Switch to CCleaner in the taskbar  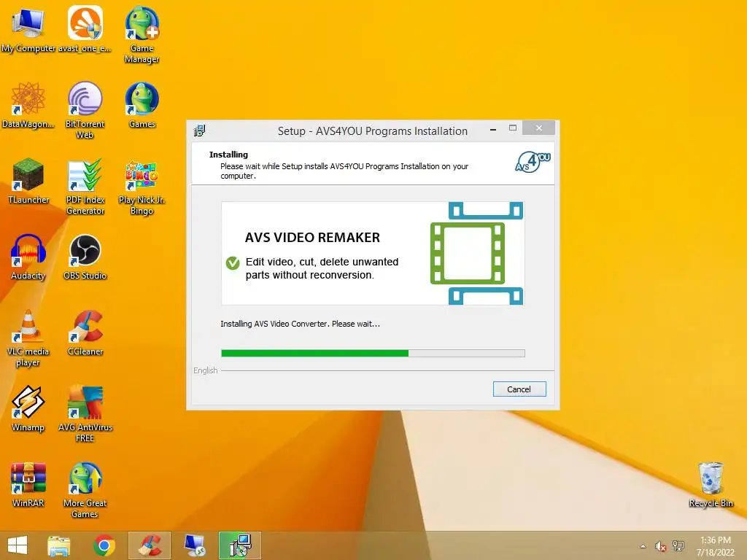150,545
